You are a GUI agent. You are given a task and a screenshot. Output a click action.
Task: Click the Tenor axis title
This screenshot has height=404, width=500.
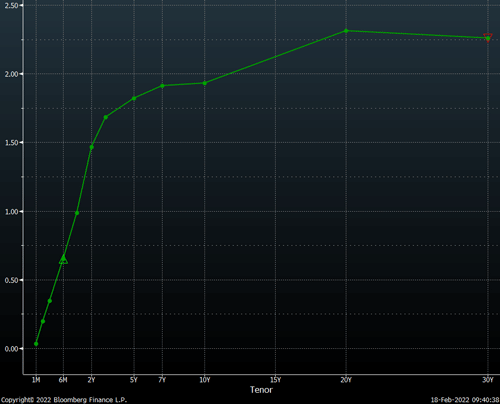[x=261, y=390]
